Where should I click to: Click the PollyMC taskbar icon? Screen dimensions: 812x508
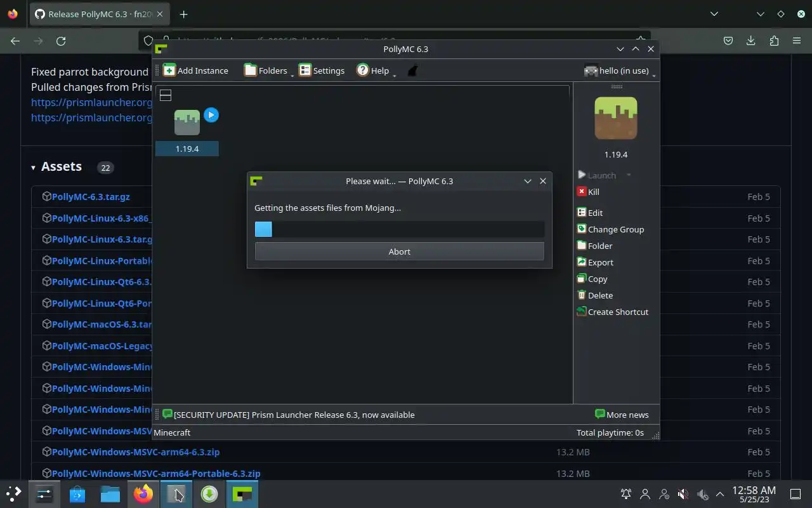point(242,494)
